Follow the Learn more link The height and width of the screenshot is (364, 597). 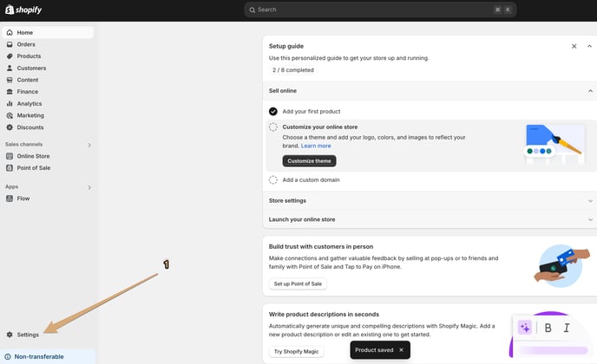[316, 146]
